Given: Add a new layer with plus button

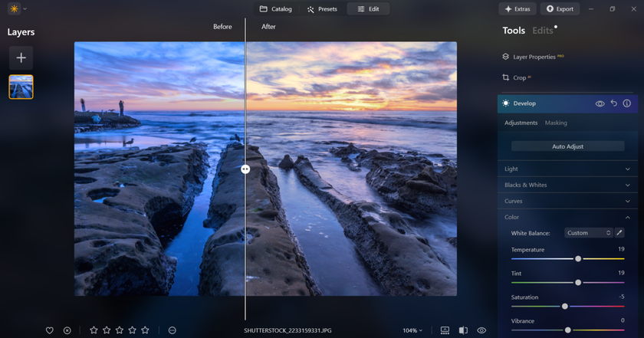Looking at the screenshot, I should [21, 57].
